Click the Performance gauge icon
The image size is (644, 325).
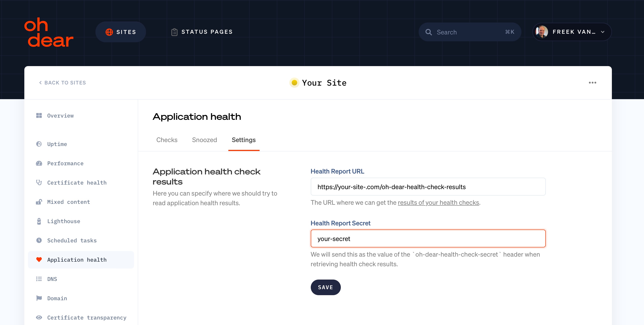pyautogui.click(x=39, y=163)
